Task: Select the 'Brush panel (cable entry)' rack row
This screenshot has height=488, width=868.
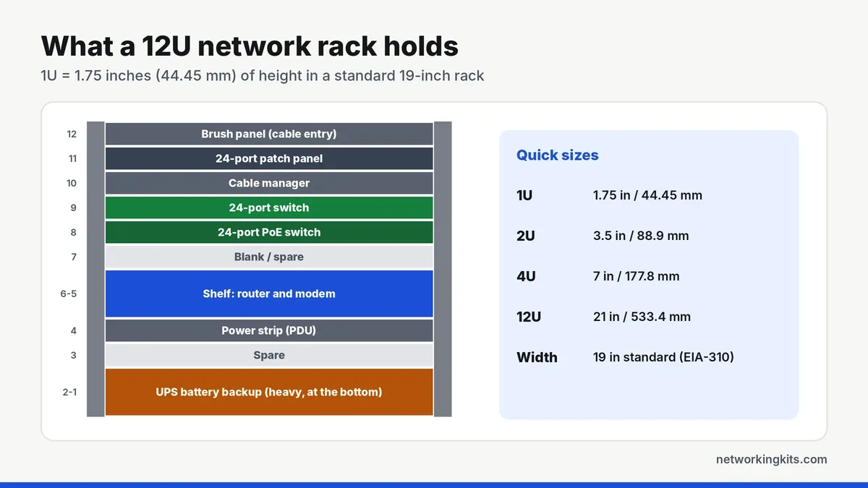Action: tap(269, 134)
